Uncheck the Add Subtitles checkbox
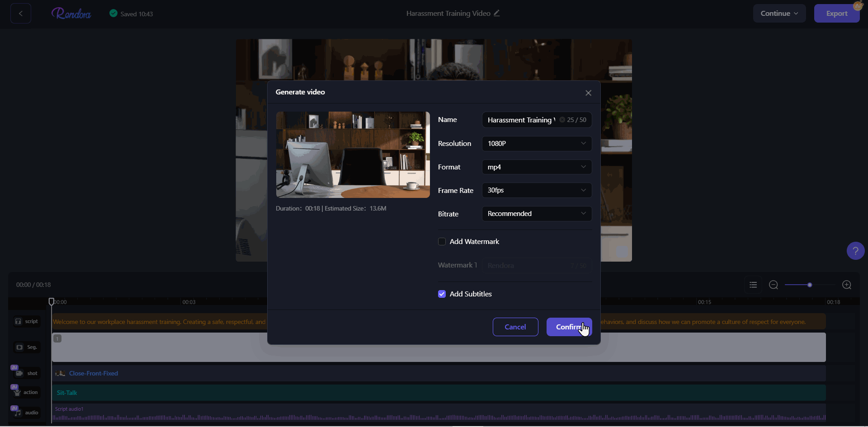Viewport: 868px width, 427px height. (x=442, y=294)
